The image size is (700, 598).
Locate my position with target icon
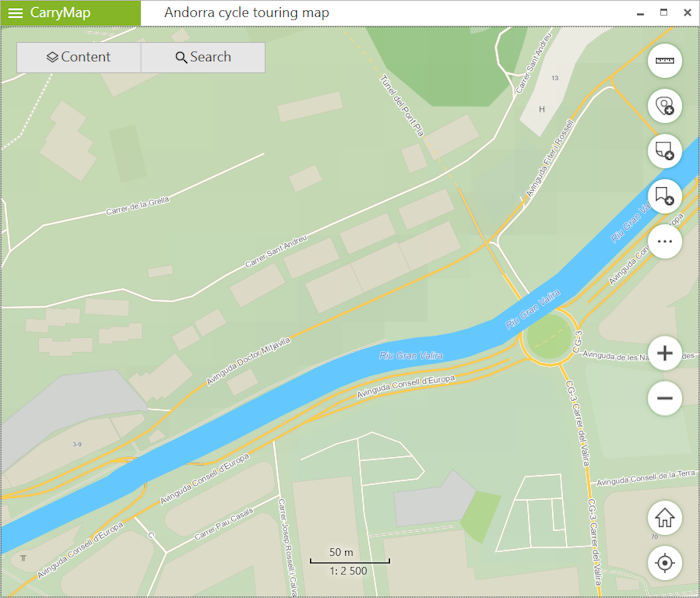[x=665, y=563]
